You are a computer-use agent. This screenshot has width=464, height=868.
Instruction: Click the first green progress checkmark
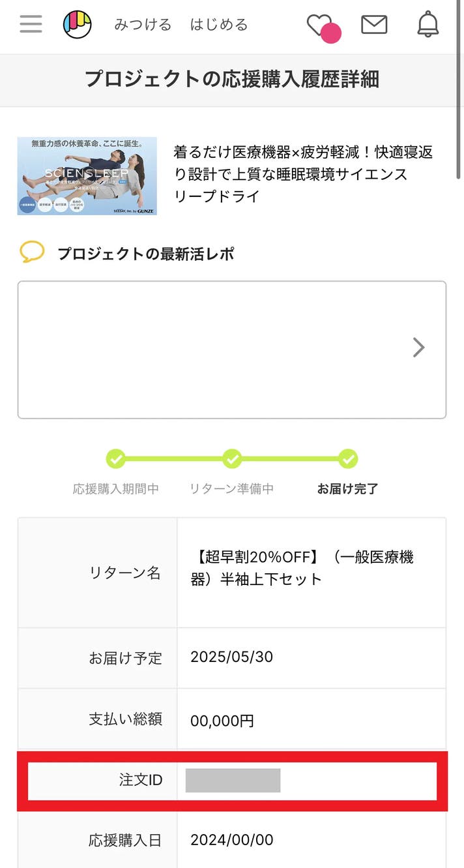pyautogui.click(x=116, y=458)
